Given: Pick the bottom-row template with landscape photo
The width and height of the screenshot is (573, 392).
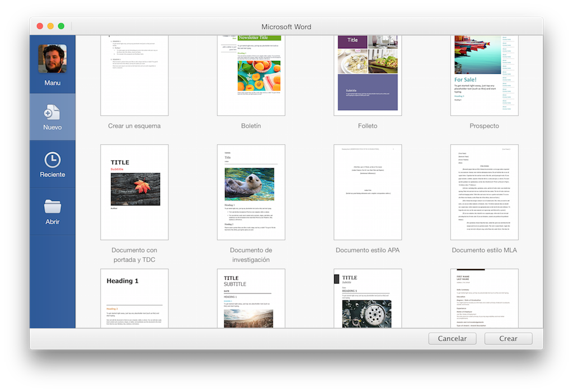Looking at the screenshot, I should (251, 298).
